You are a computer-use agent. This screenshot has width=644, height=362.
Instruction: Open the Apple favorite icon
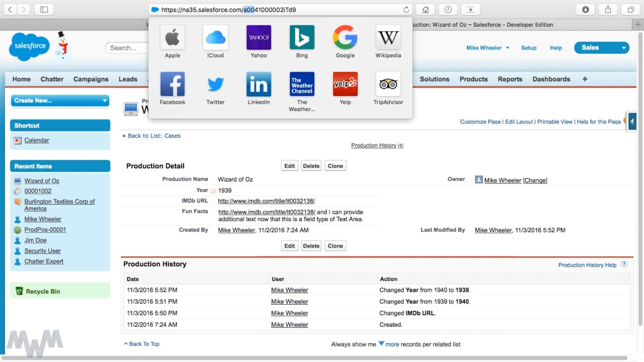point(172,38)
